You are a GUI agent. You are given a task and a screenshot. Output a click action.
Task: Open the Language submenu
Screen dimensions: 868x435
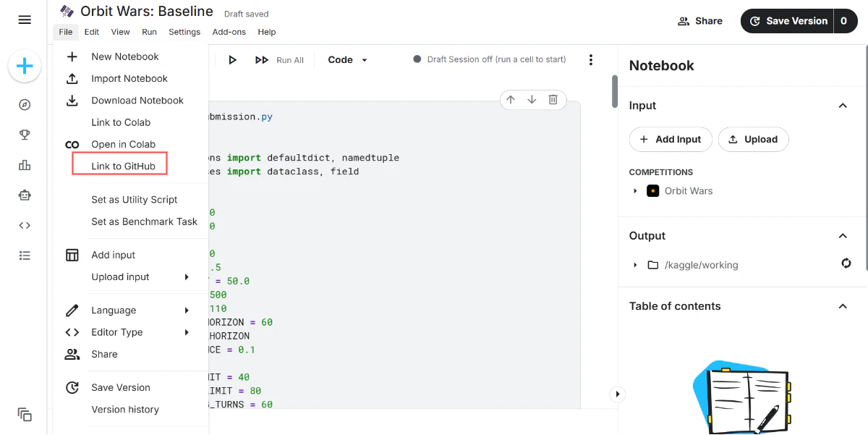pos(130,311)
